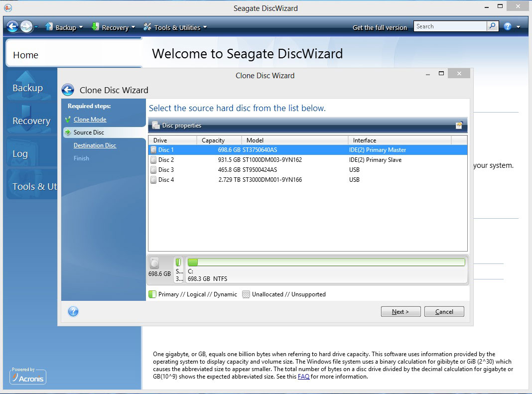Click the search magnifier icon

point(492,26)
